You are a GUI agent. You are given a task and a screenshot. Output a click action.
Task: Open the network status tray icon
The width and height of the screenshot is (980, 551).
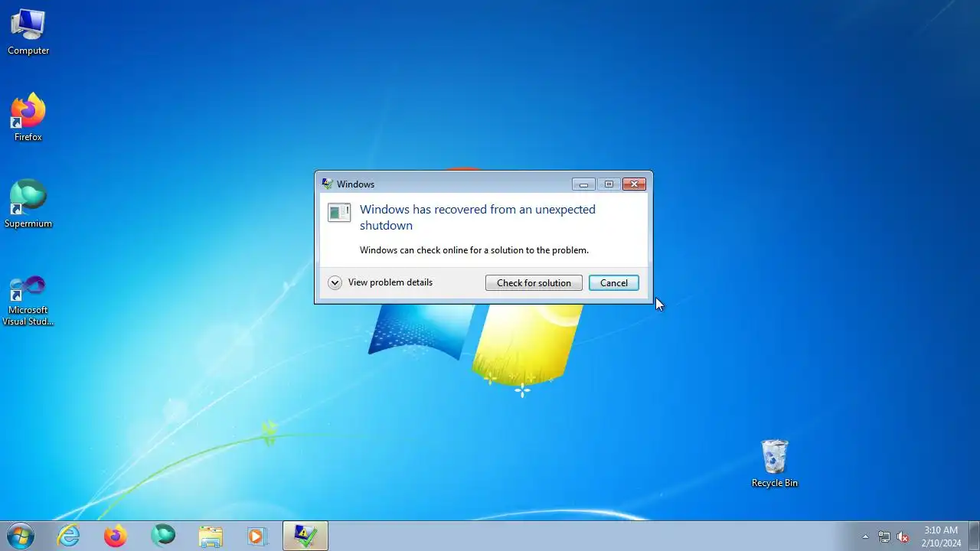[x=884, y=536]
